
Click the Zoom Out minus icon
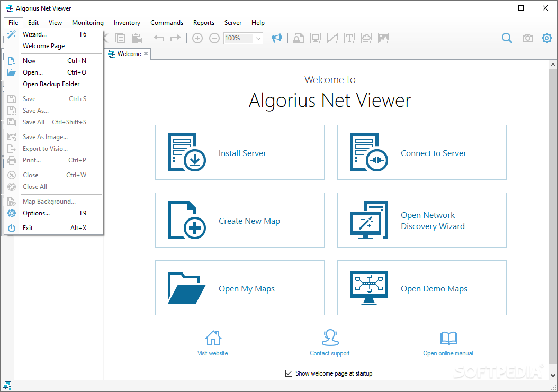pos(214,38)
